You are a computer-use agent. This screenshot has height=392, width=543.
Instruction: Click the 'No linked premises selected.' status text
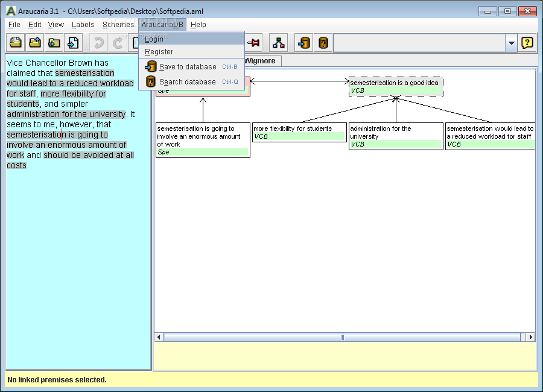click(57, 379)
